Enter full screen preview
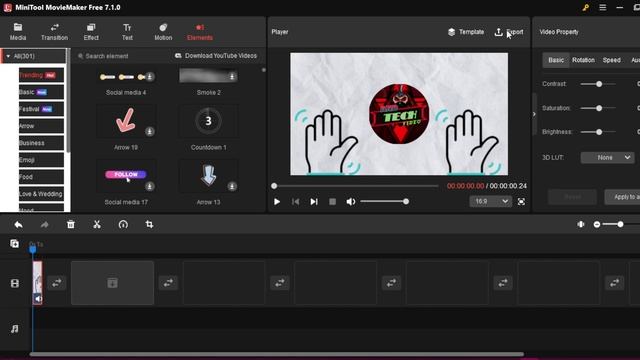Image resolution: width=640 pixels, height=360 pixels. pos(521,202)
